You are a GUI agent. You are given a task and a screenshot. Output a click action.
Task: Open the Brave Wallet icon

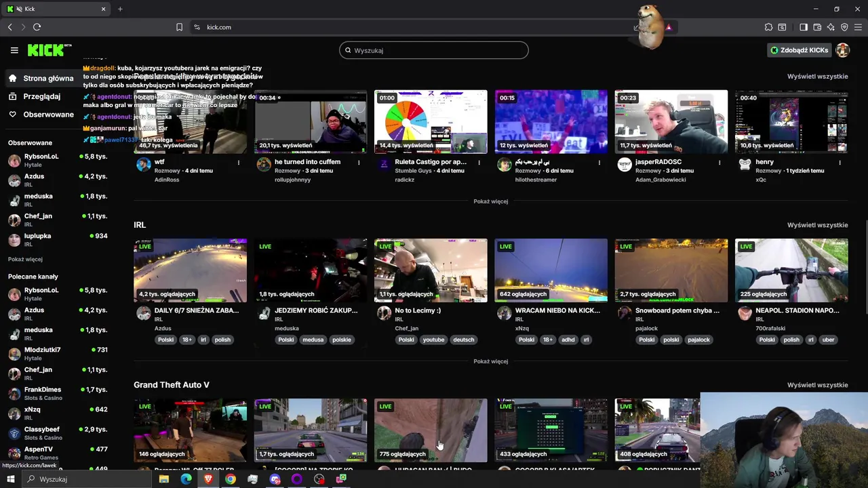(817, 27)
